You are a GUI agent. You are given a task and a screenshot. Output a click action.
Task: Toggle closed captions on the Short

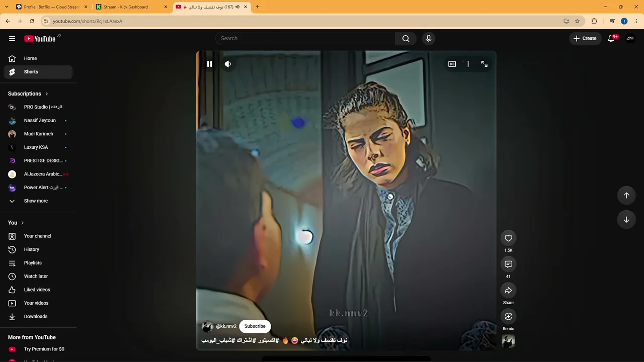point(452,64)
